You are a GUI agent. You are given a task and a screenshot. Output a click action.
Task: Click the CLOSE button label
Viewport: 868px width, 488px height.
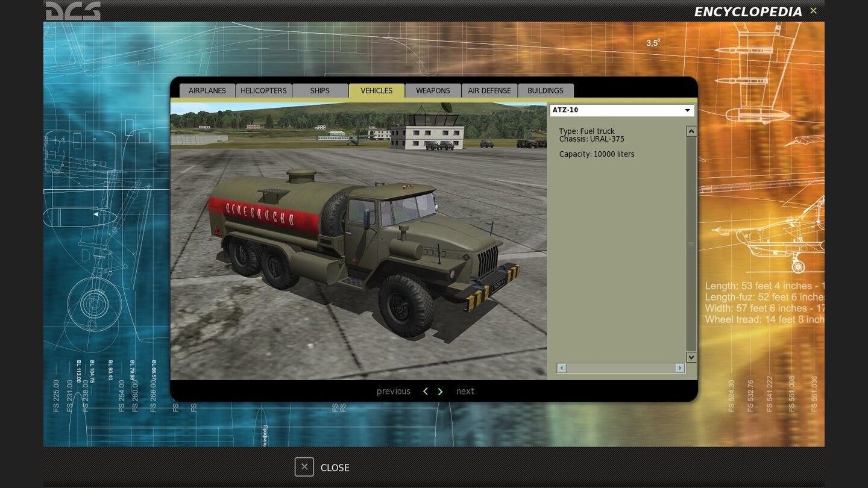click(x=335, y=468)
